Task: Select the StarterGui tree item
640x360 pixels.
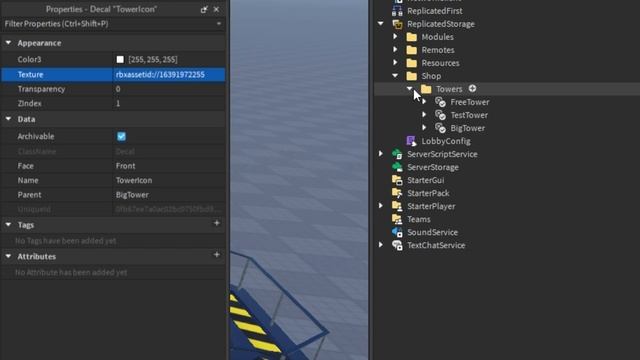Action: coord(425,180)
